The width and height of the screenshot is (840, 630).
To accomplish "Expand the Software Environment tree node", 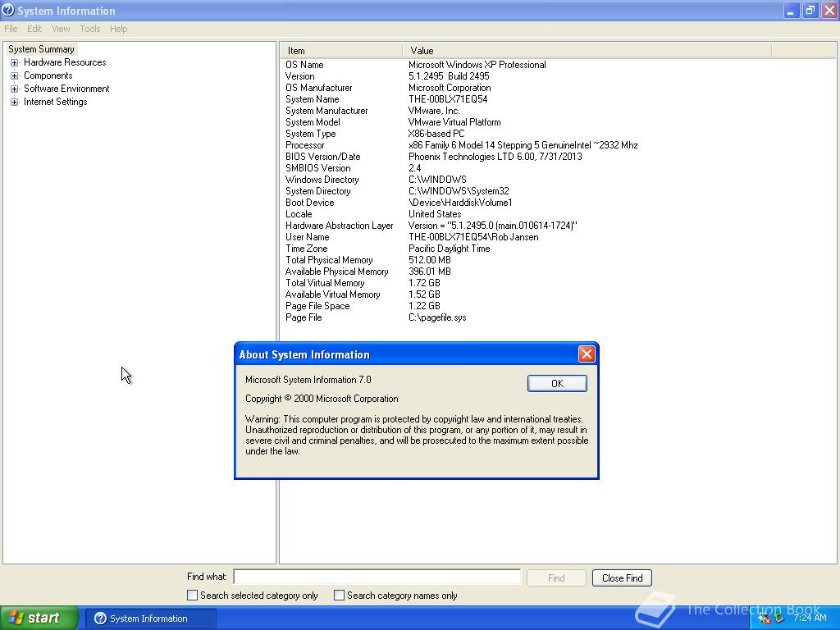I will pyautogui.click(x=15, y=89).
